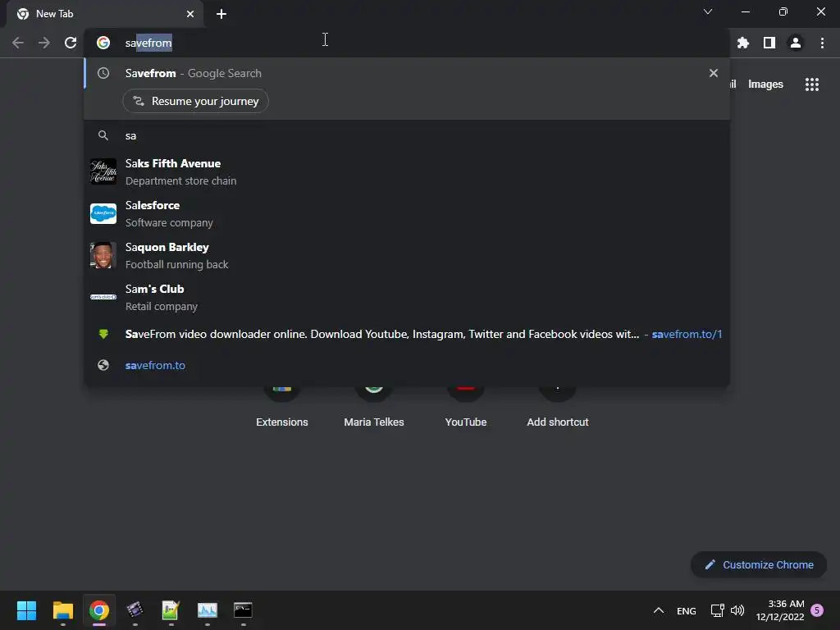Choose Saks Fifth Avenue suggestion

(x=407, y=172)
